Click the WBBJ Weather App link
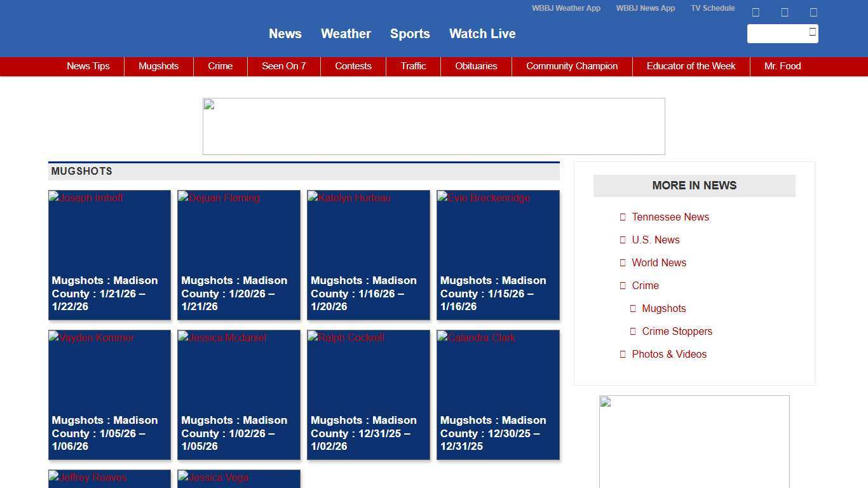The image size is (868, 488). click(566, 8)
